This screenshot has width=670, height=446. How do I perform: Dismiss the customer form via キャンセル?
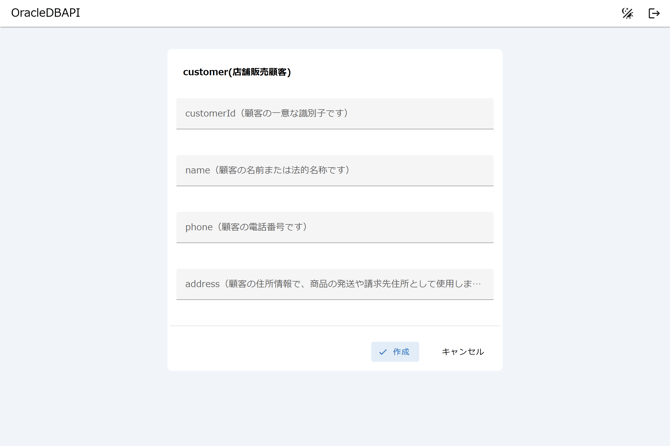(x=462, y=352)
